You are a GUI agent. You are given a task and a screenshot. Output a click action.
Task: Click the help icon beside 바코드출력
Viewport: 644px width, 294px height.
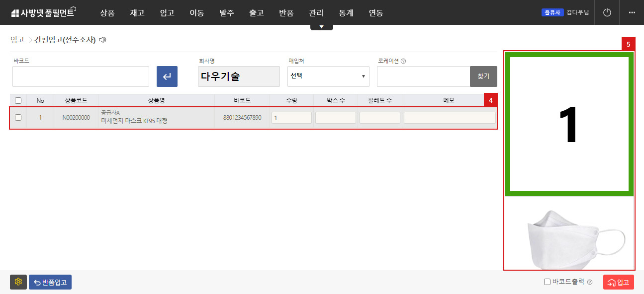pyautogui.click(x=589, y=282)
